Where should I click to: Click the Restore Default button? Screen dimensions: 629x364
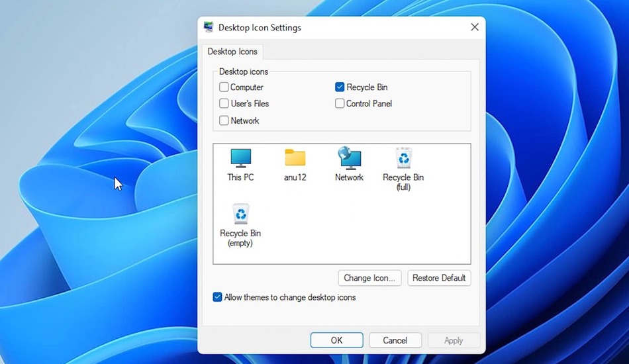click(439, 278)
